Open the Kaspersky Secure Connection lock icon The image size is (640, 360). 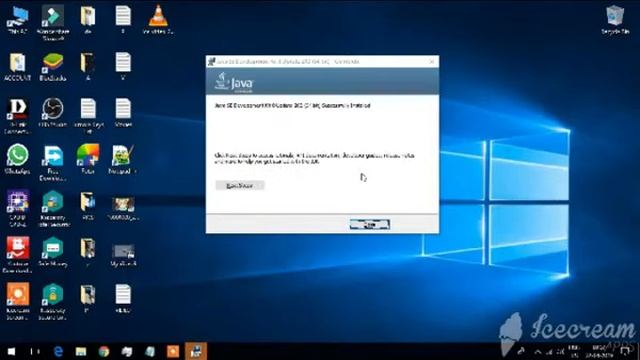tap(53, 302)
